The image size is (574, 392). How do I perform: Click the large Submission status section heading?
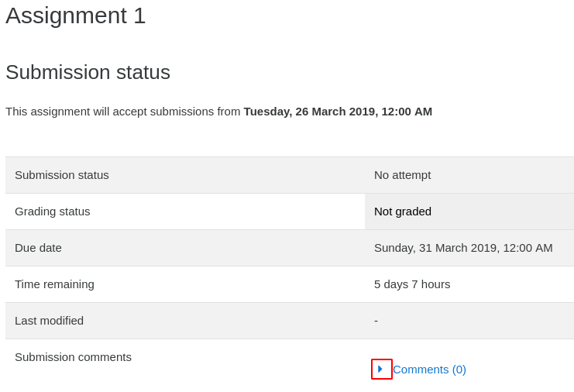(88, 72)
